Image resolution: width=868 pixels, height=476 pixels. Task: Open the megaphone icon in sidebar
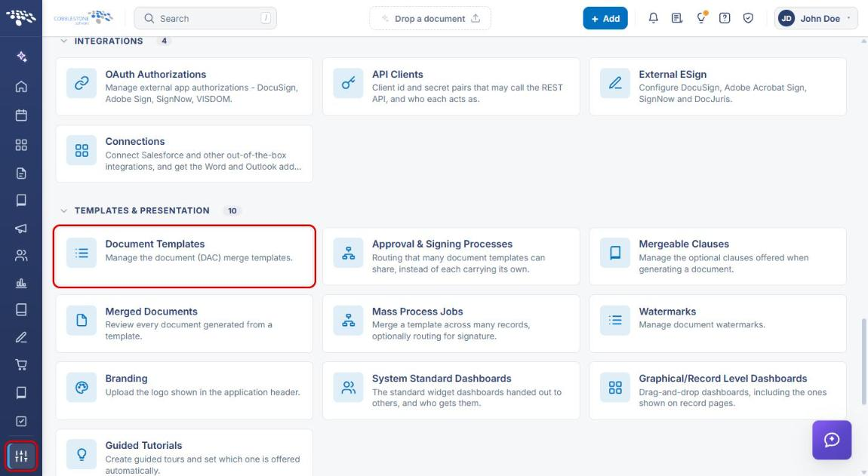[x=21, y=228]
